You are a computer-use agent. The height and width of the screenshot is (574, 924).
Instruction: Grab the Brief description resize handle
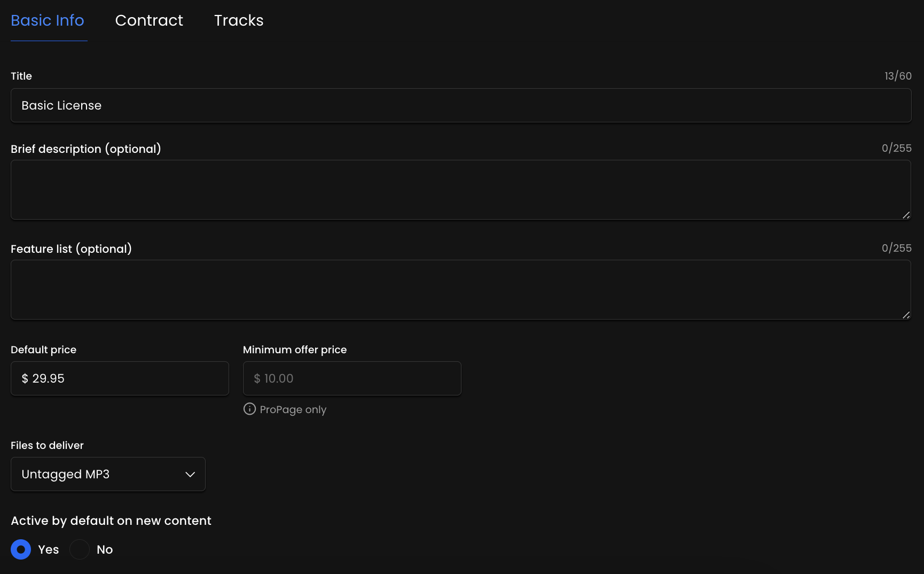click(x=906, y=215)
